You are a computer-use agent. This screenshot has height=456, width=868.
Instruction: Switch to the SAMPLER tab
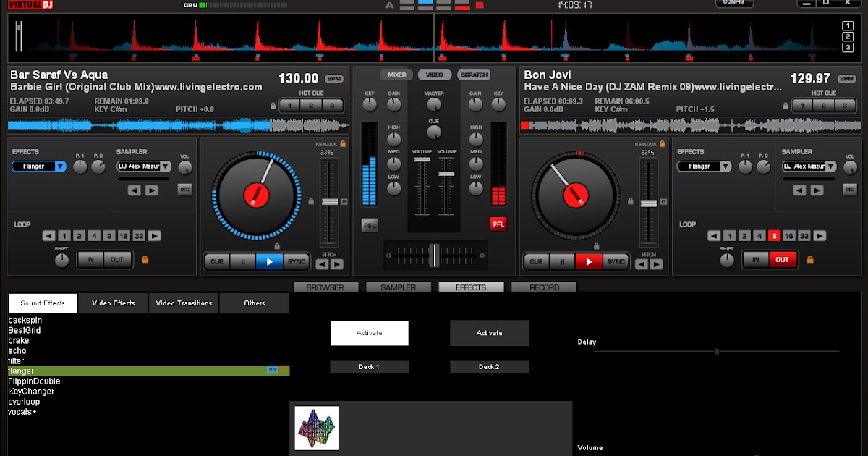coord(399,287)
